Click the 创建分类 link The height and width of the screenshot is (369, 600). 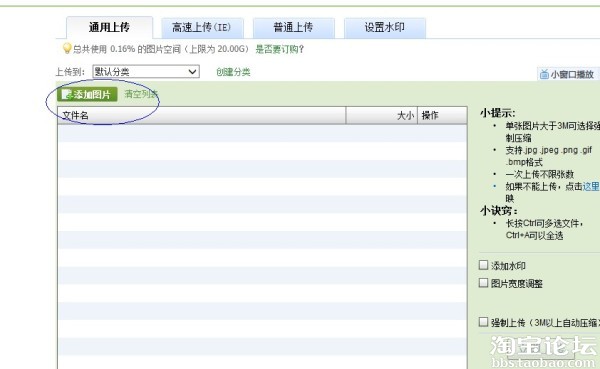tap(233, 72)
